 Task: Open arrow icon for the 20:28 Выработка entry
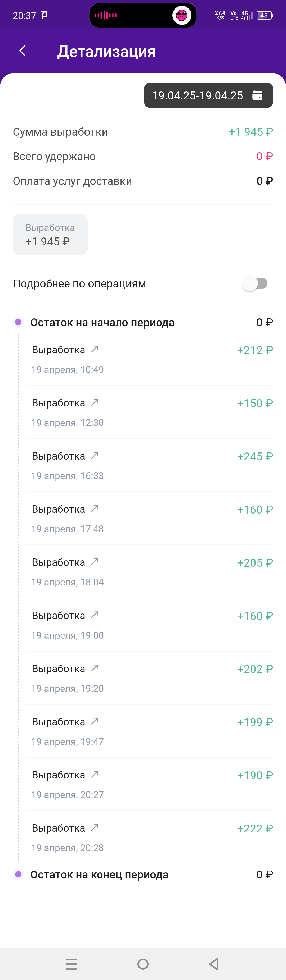click(95, 827)
